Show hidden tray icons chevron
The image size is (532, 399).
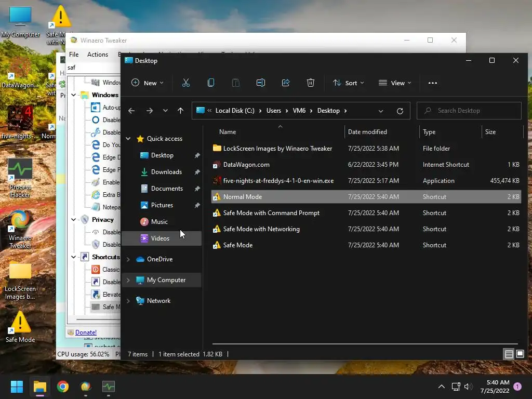pyautogui.click(x=442, y=387)
